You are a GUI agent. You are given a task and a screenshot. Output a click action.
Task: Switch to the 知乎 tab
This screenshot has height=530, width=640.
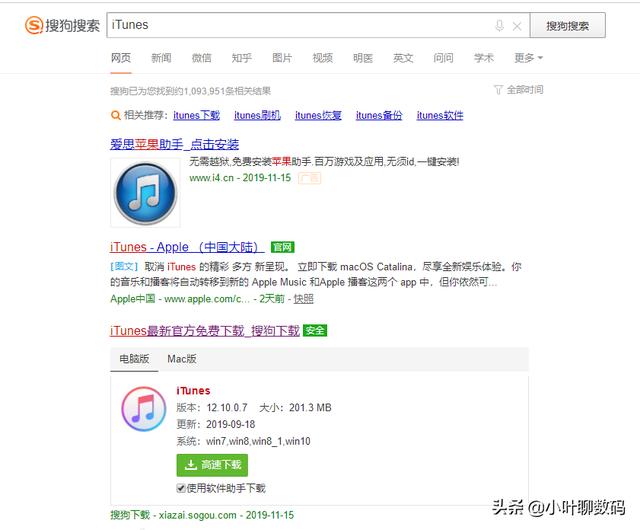coord(242,58)
